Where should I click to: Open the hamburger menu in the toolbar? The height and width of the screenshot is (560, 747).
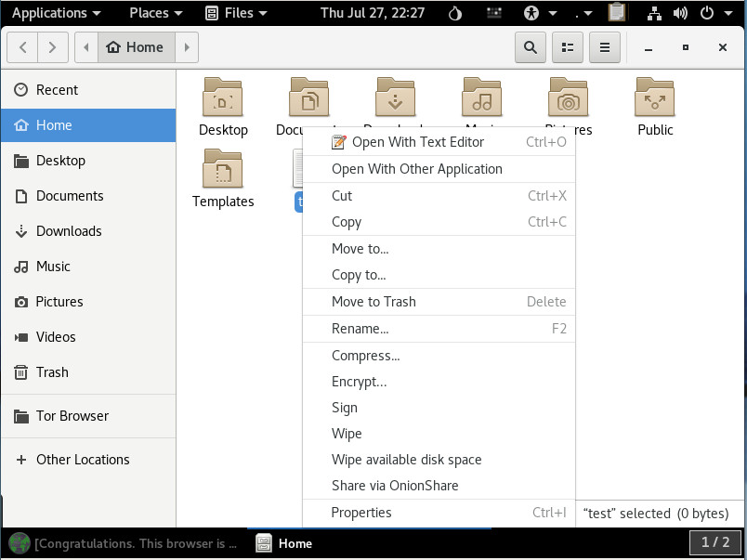[x=605, y=47]
